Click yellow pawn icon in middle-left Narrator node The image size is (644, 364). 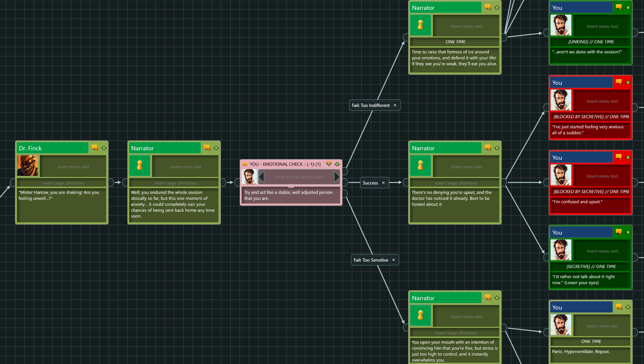[139, 166]
